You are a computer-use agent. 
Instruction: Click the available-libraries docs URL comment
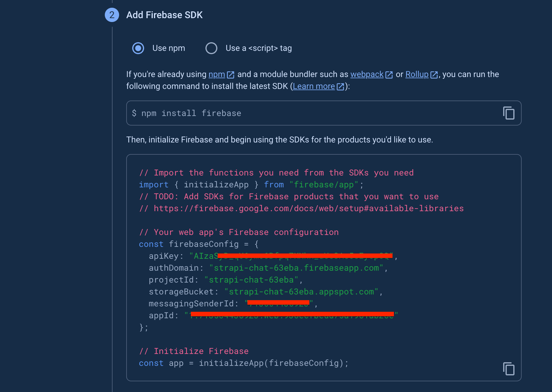click(x=301, y=208)
